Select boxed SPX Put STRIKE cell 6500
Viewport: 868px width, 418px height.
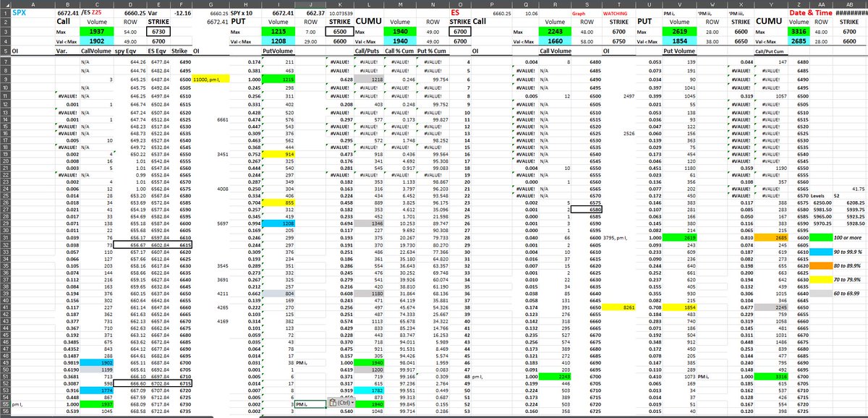[x=339, y=33]
